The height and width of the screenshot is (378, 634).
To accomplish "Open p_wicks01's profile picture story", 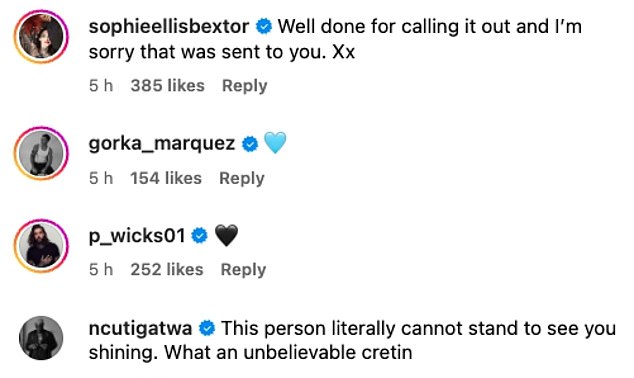I will pyautogui.click(x=41, y=246).
